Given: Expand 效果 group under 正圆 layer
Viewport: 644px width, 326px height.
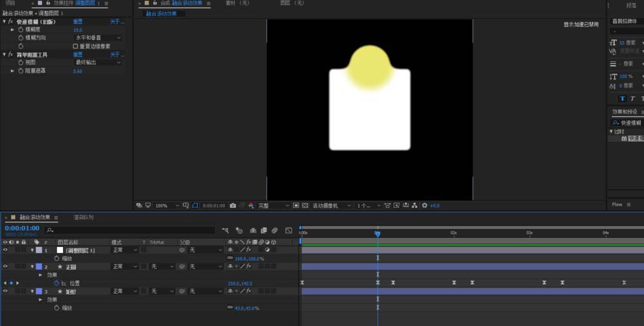Looking at the screenshot, I should [x=41, y=274].
